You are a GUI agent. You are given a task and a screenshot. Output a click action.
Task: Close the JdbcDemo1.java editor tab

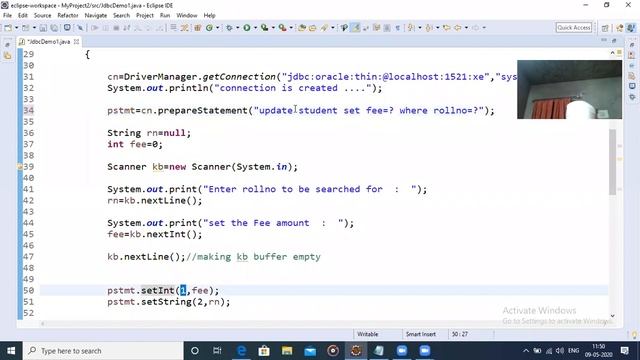pos(76,42)
